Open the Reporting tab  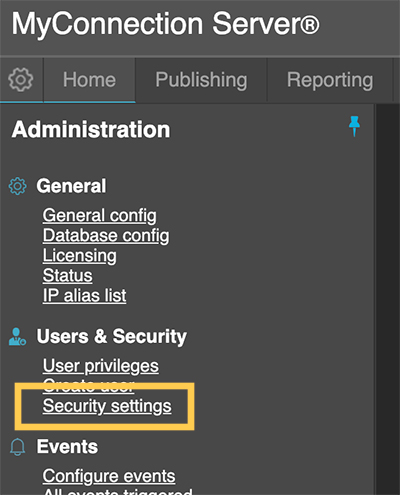click(330, 80)
